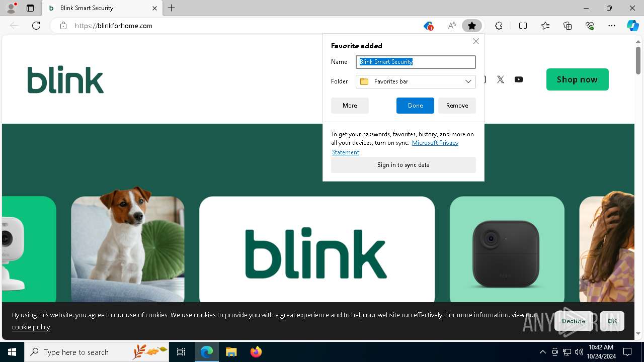Viewport: 644px width, 362px height.
Task: Click the Blink logo in header
Action: click(65, 79)
